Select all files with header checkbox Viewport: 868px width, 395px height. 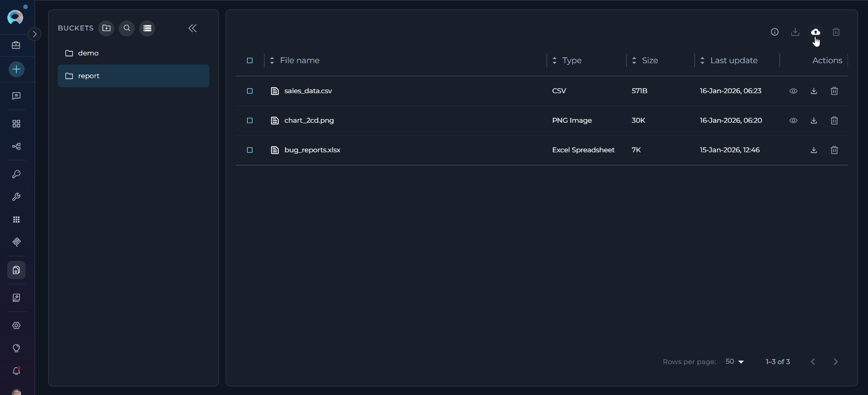pyautogui.click(x=250, y=60)
